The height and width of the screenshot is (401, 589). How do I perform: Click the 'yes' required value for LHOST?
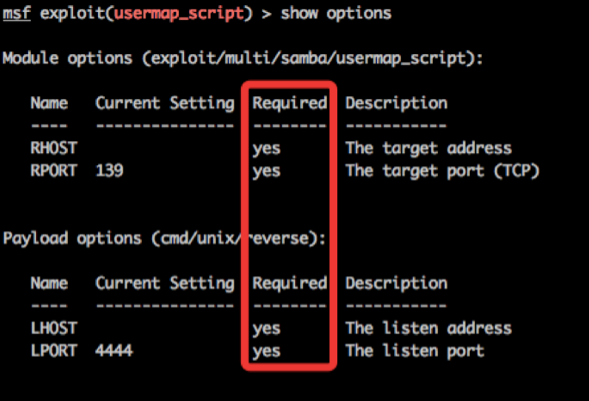click(267, 329)
